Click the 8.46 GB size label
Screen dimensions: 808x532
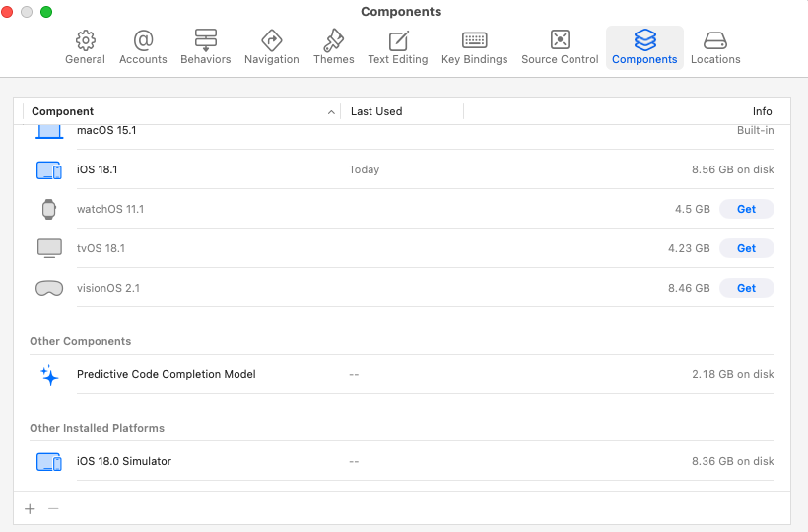(x=689, y=288)
